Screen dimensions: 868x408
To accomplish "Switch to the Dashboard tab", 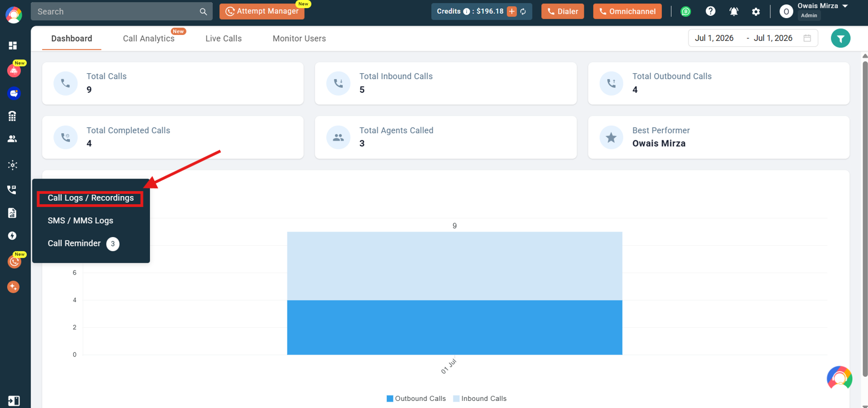I will (x=71, y=39).
